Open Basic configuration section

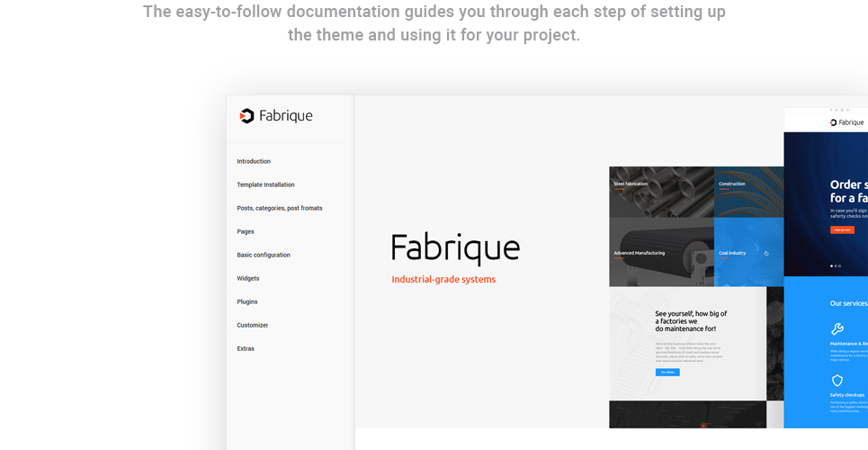[x=264, y=255]
